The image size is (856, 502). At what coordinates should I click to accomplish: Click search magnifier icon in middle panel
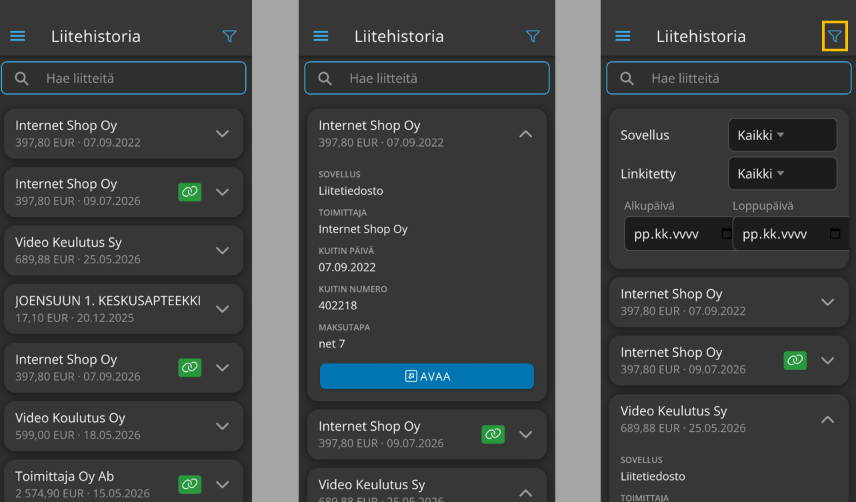coord(325,79)
